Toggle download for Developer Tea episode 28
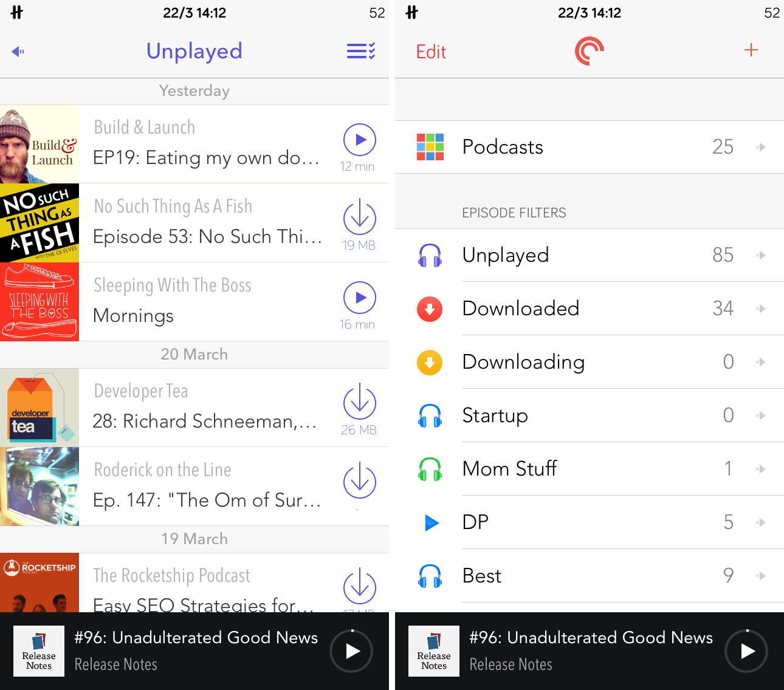The height and width of the screenshot is (690, 784). click(x=359, y=403)
